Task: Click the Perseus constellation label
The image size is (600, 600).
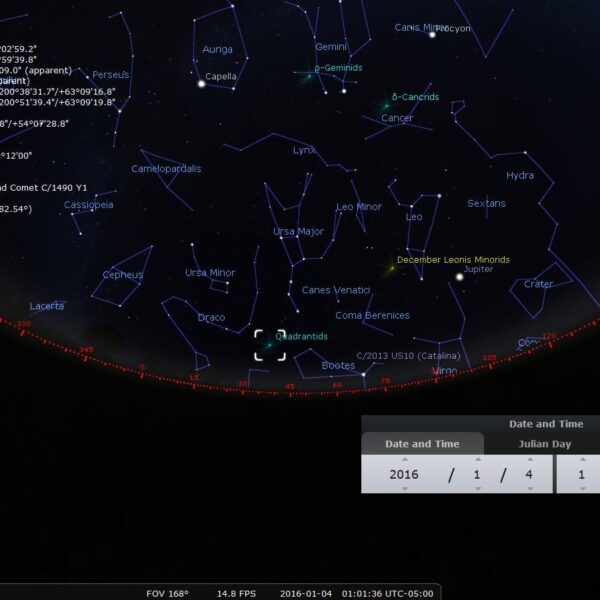Action: coord(111,75)
